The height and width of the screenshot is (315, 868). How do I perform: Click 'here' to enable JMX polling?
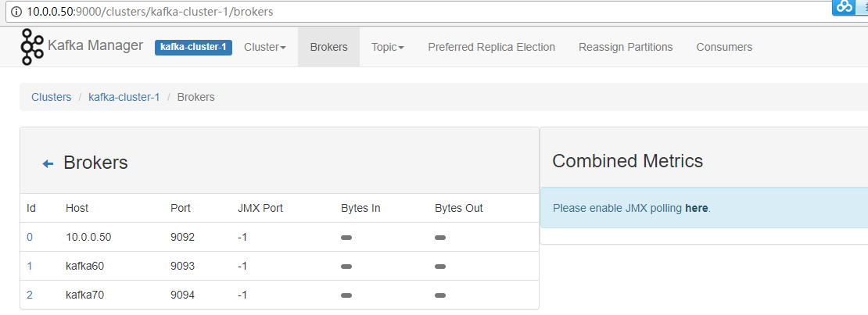click(x=696, y=208)
